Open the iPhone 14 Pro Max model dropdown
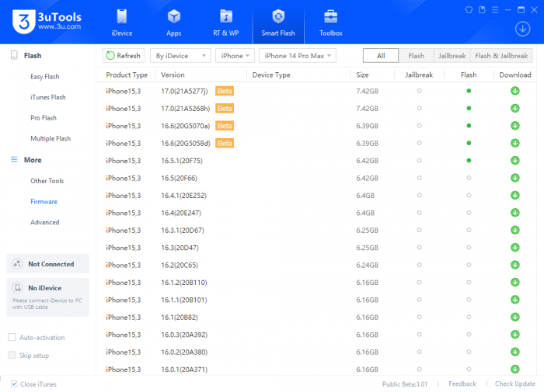The width and height of the screenshot is (544, 392). [x=298, y=55]
